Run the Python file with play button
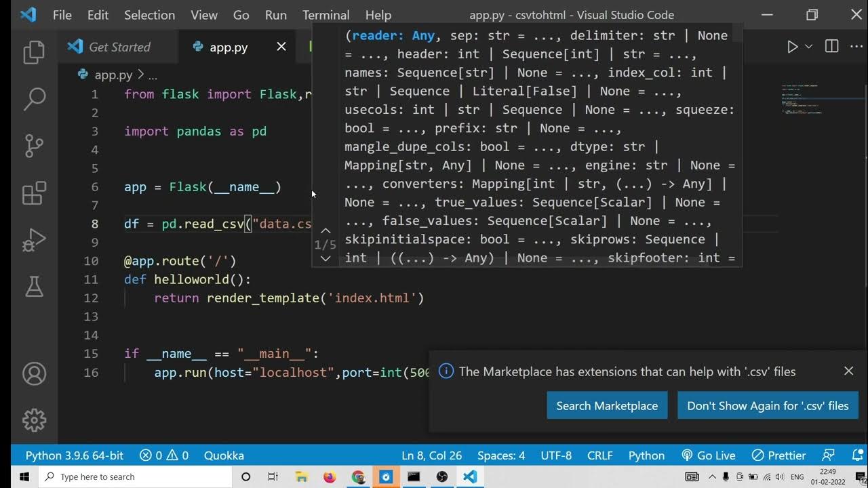 point(792,47)
